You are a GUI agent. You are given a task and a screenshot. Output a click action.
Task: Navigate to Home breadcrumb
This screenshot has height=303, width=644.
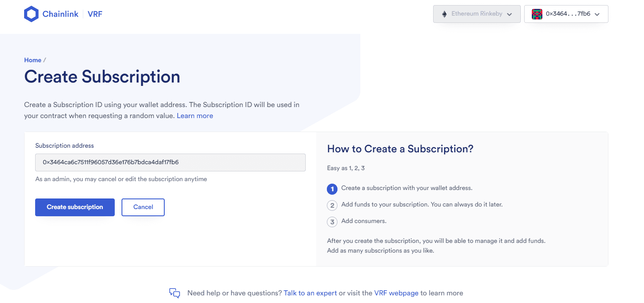(33, 60)
